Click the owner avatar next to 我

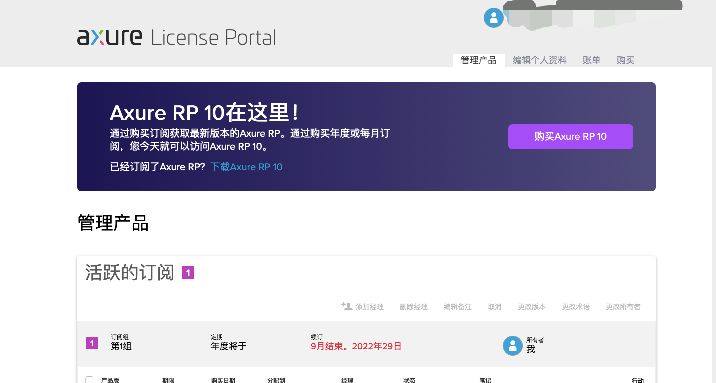[512, 346]
